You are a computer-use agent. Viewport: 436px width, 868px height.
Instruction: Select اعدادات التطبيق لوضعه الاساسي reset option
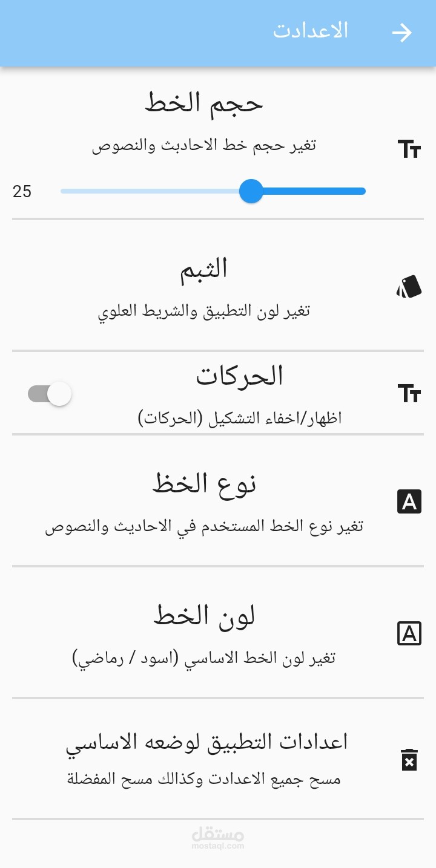218,759
